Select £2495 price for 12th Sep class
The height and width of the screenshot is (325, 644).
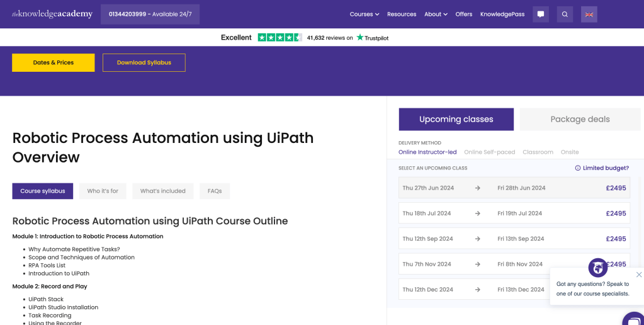(x=616, y=239)
